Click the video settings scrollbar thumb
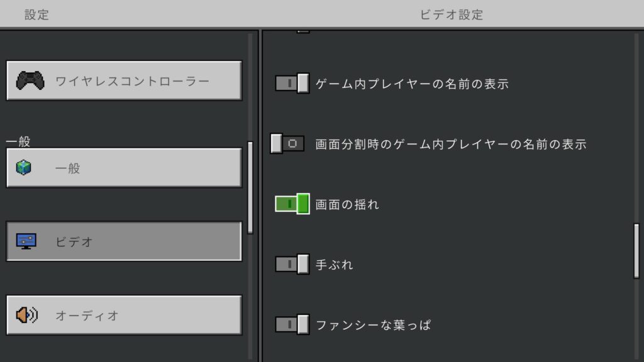This screenshot has height=362, width=644. point(636,250)
